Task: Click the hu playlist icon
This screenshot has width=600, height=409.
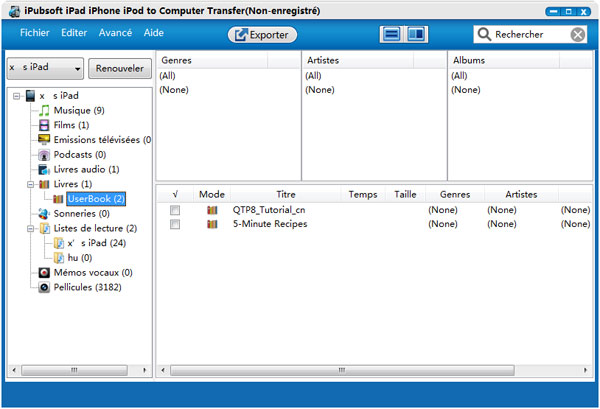Action: 59,258
